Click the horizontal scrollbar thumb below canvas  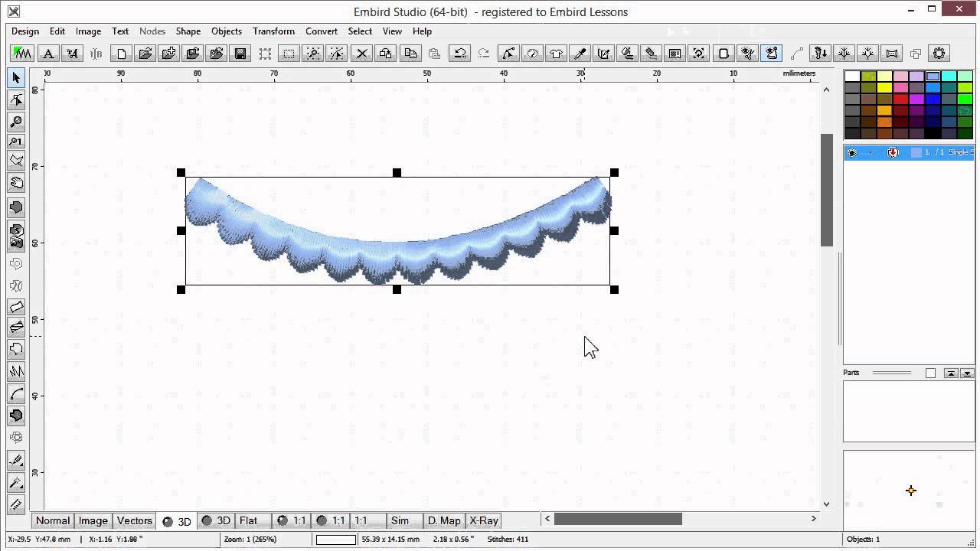pos(618,519)
